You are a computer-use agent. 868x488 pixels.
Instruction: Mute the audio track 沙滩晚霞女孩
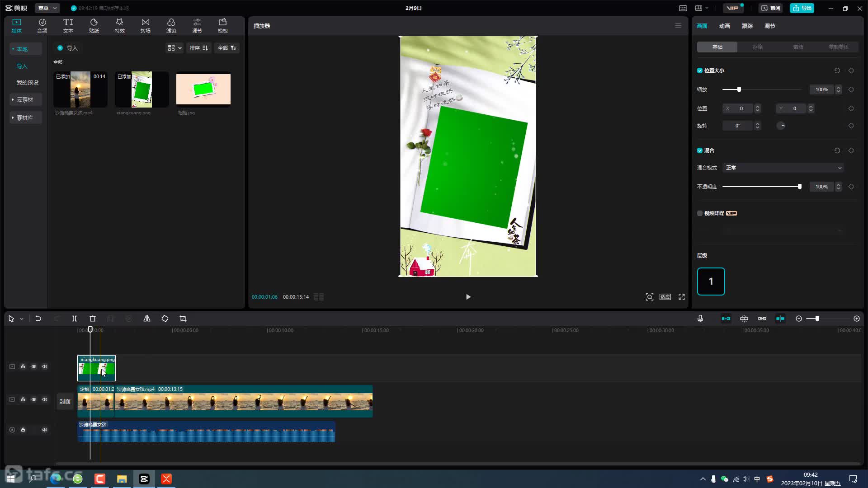45,430
